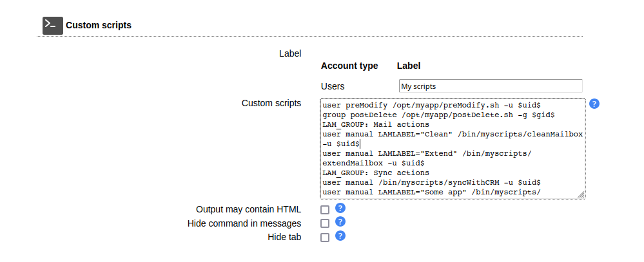Image resolution: width=644 pixels, height=262 pixels.
Task: Focus the My scripts label input field
Action: pos(490,86)
